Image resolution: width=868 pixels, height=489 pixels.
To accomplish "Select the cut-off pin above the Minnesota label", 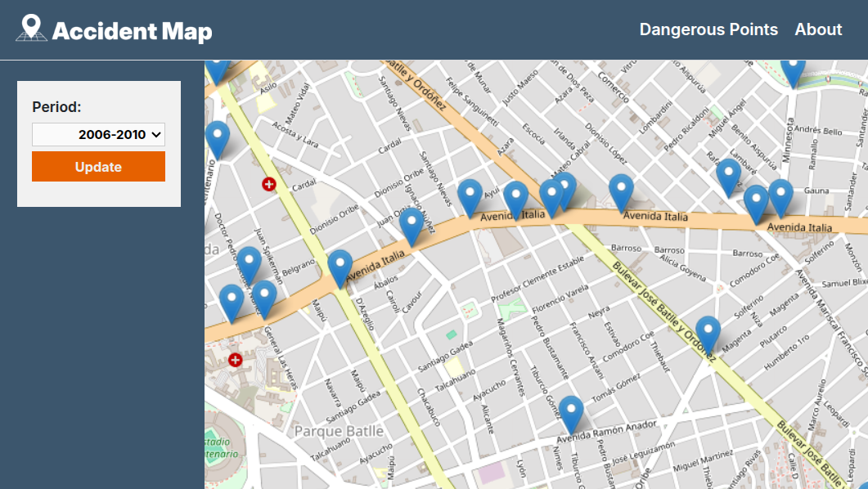I will tap(793, 74).
